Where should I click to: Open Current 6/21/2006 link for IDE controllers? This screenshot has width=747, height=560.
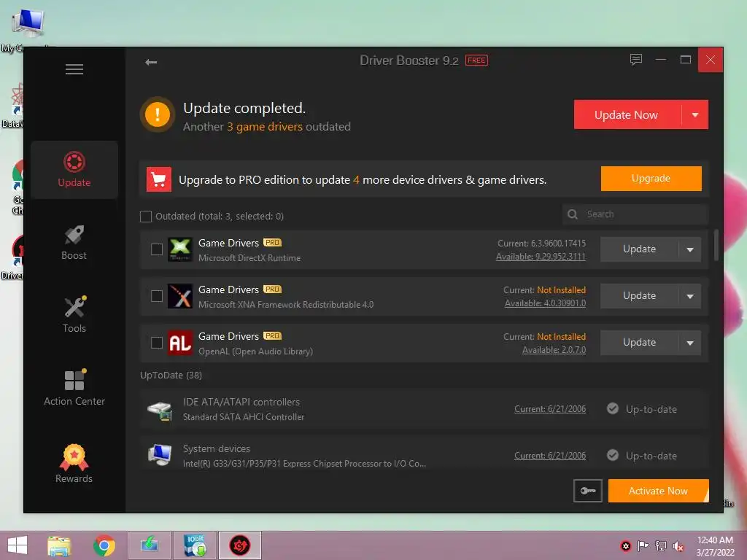550,409
